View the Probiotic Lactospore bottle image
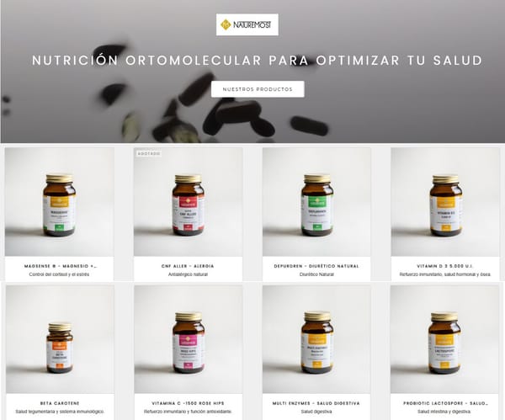The height and width of the screenshot is (420, 505). [x=444, y=339]
